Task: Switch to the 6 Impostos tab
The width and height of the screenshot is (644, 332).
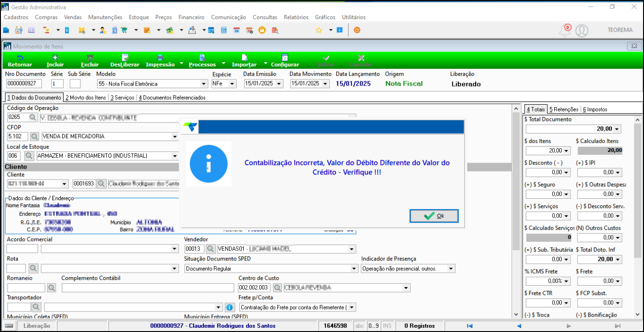Action: click(595, 109)
